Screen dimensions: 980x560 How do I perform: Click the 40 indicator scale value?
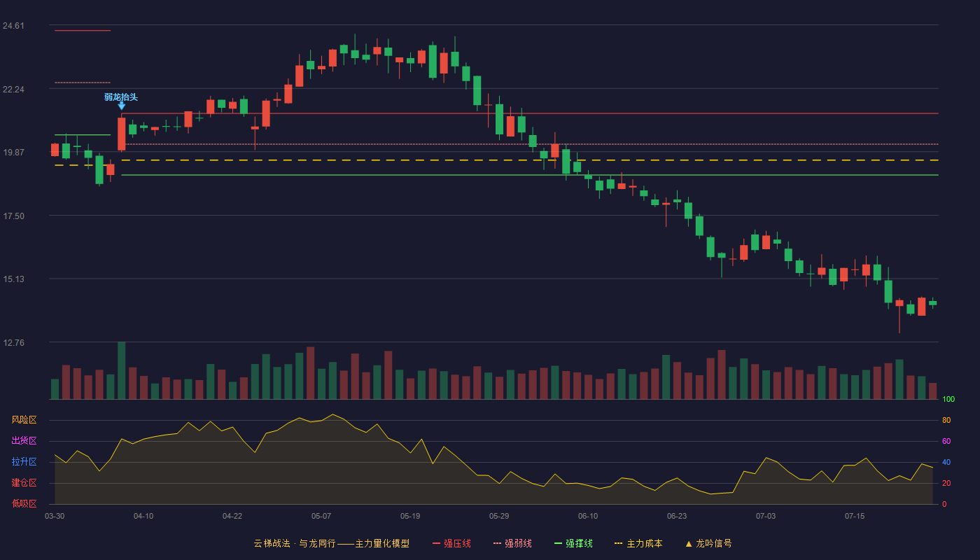[946, 462]
